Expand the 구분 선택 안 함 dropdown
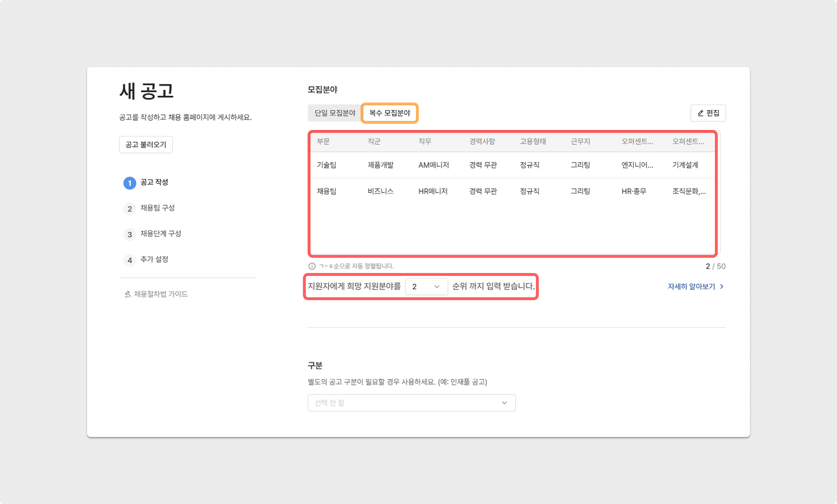 (411, 403)
